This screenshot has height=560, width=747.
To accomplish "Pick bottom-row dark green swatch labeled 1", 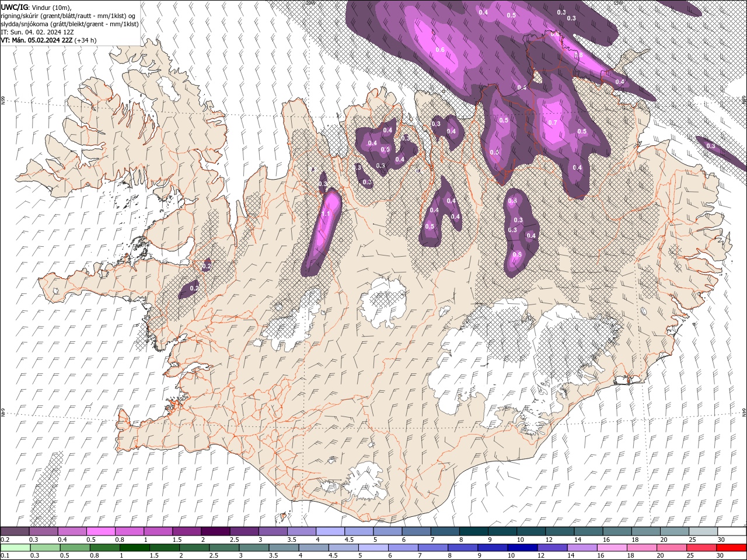I will point(134,547).
